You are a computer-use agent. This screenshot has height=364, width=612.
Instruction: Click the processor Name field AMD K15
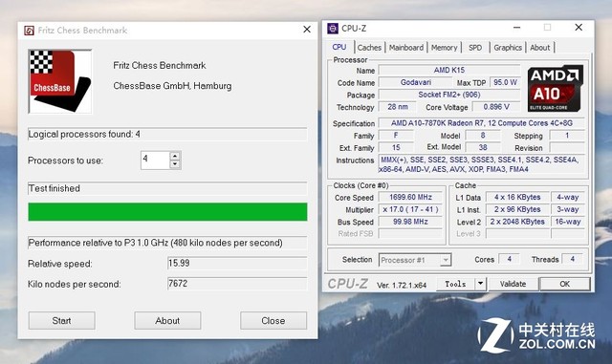tap(449, 71)
